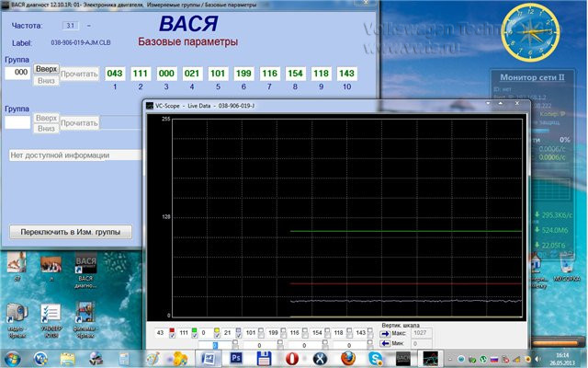Click the volume speaker tray icon

tap(538, 360)
